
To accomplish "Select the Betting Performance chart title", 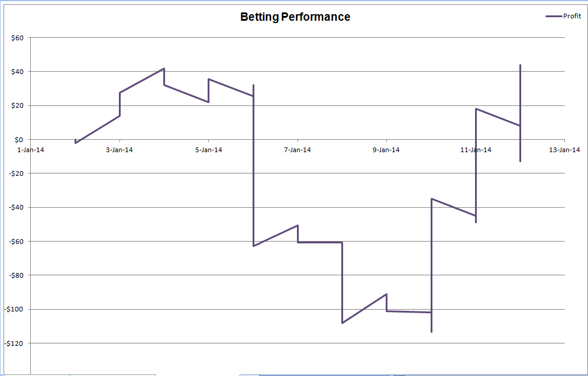I will pos(295,17).
